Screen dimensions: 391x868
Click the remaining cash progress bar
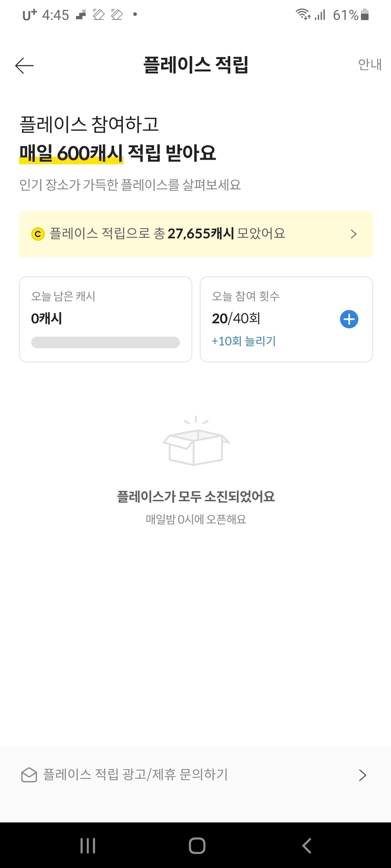pos(106,342)
